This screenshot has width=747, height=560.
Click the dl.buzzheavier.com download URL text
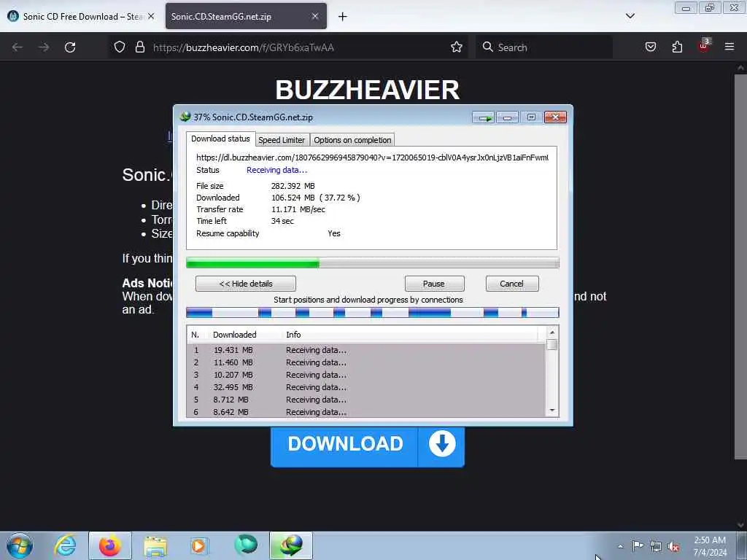[x=372, y=157]
